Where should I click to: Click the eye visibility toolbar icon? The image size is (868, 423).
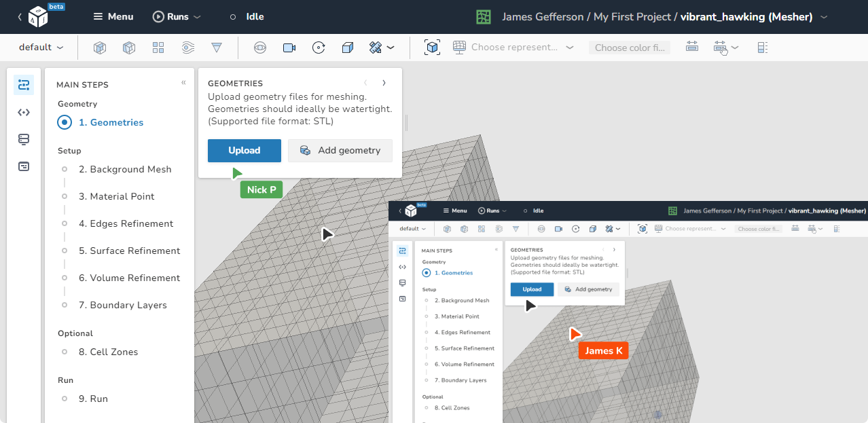tap(260, 48)
